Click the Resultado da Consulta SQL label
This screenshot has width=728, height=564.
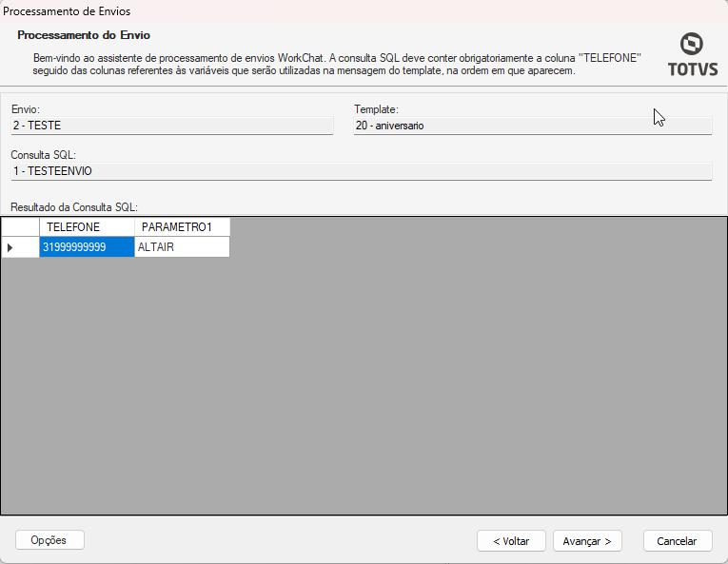pyautogui.click(x=74, y=206)
